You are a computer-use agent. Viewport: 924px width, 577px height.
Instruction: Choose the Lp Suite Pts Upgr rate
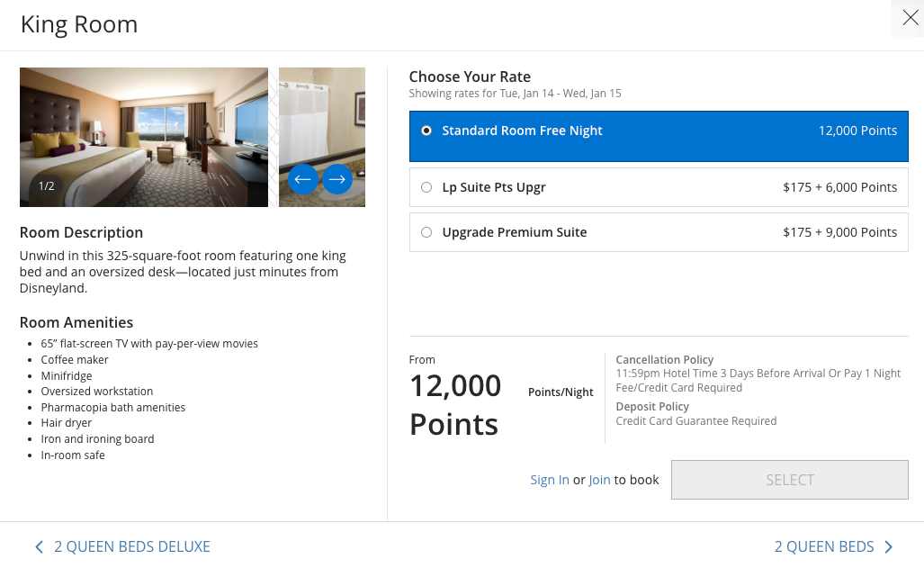[x=426, y=187]
